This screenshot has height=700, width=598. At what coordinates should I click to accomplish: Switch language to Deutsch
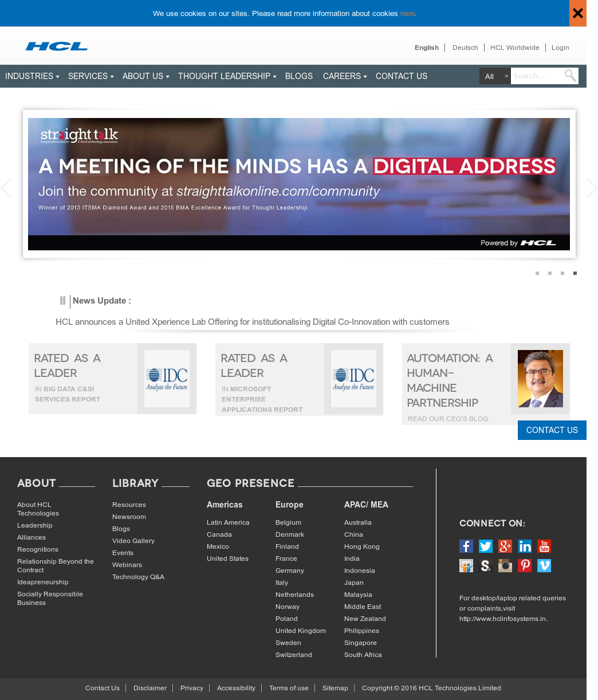coord(465,48)
